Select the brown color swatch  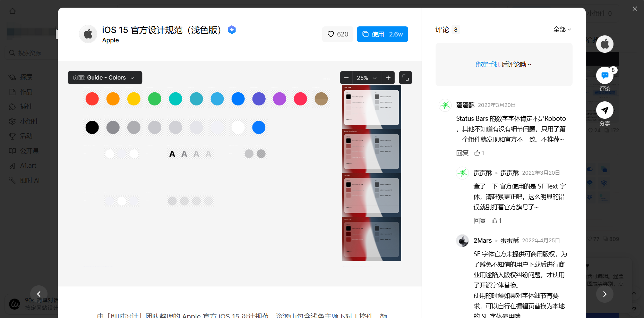click(x=321, y=99)
